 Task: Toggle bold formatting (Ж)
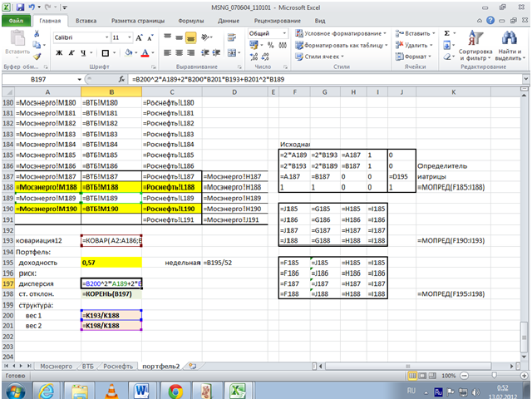tap(59, 53)
